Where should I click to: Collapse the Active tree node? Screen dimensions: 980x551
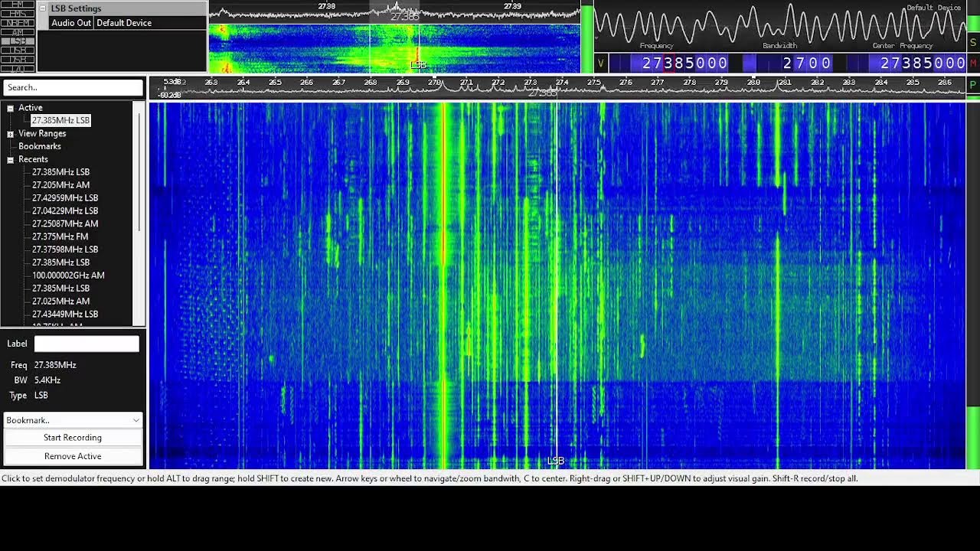pyautogui.click(x=10, y=108)
